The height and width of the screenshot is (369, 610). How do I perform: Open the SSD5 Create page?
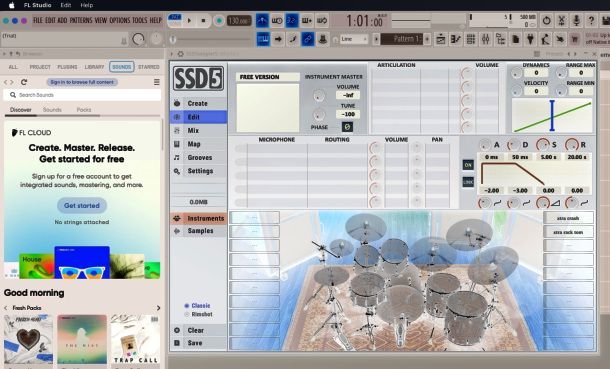point(199,103)
